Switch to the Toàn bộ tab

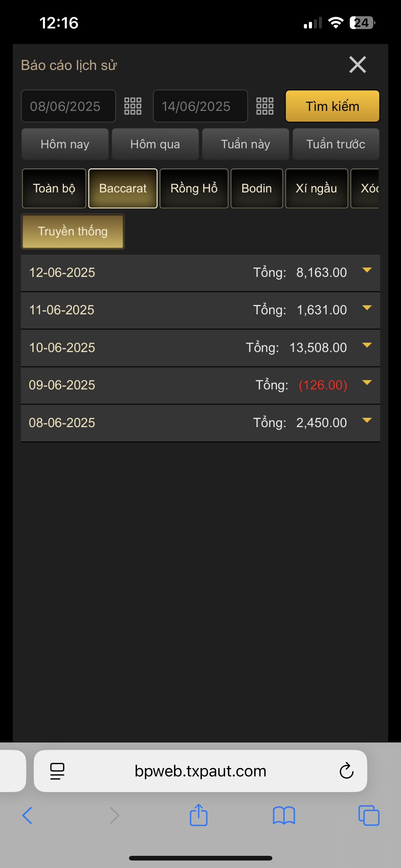pos(54,188)
